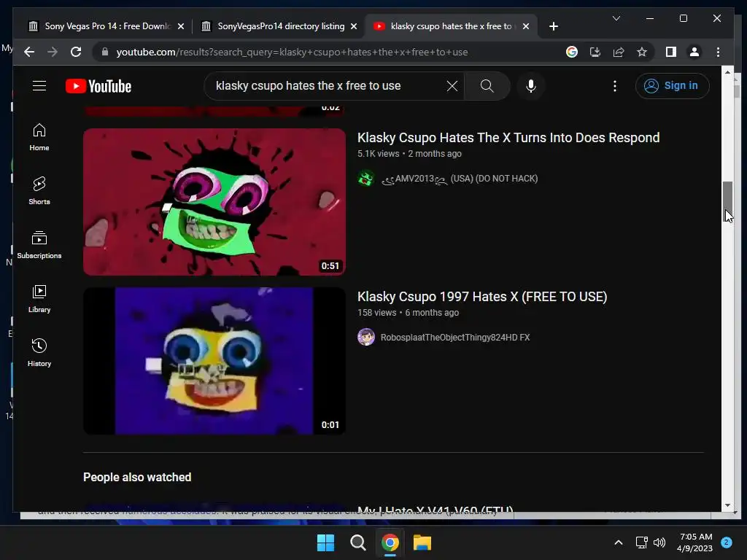747x560 pixels.
Task: View site information via the lock icon
Action: (105, 52)
